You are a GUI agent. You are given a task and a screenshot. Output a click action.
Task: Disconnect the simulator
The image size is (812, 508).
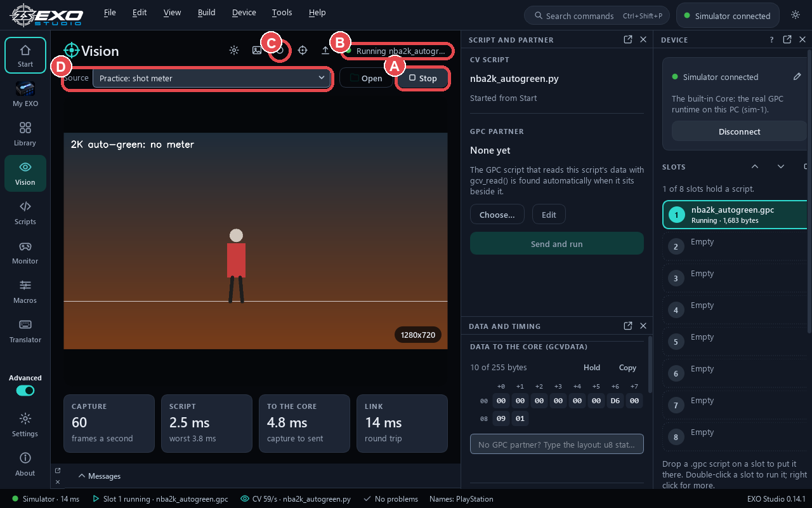coord(739,131)
